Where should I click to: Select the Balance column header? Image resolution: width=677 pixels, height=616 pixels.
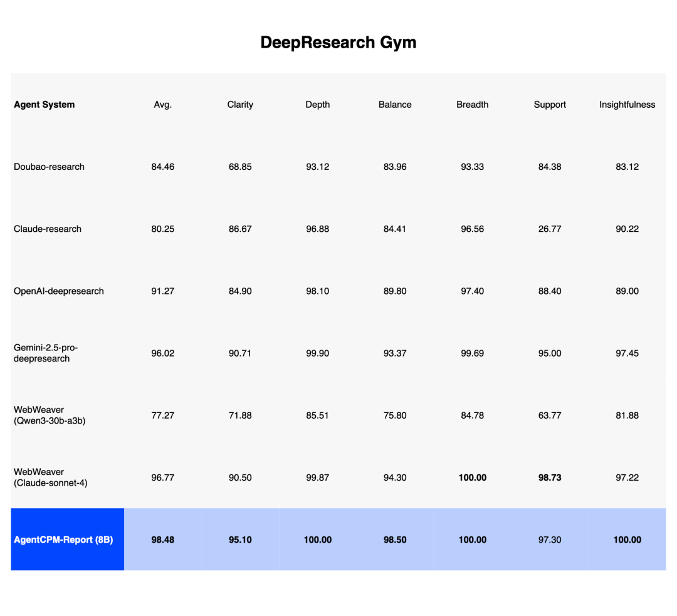pos(395,105)
